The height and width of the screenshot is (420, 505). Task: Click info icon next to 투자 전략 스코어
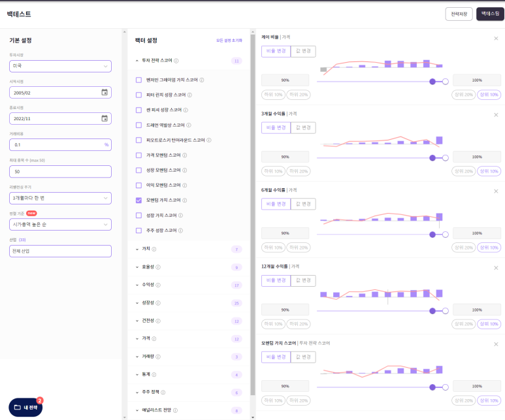tap(178, 61)
